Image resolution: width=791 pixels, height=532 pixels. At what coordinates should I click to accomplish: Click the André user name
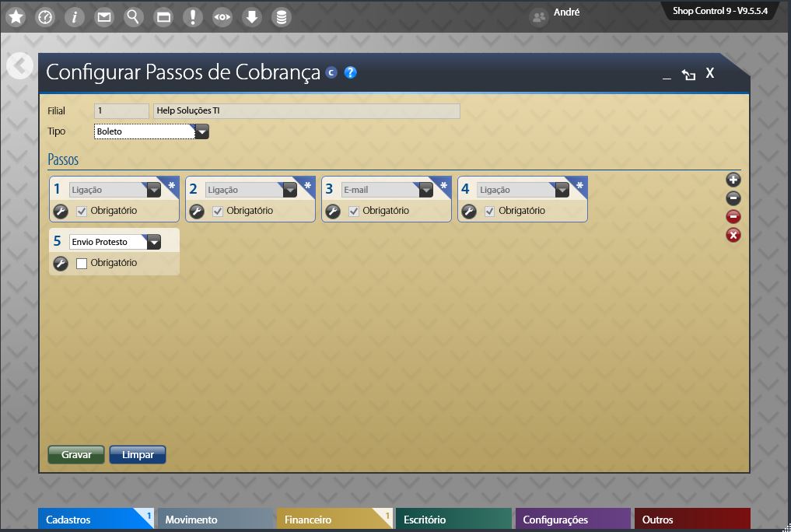pyautogui.click(x=566, y=12)
